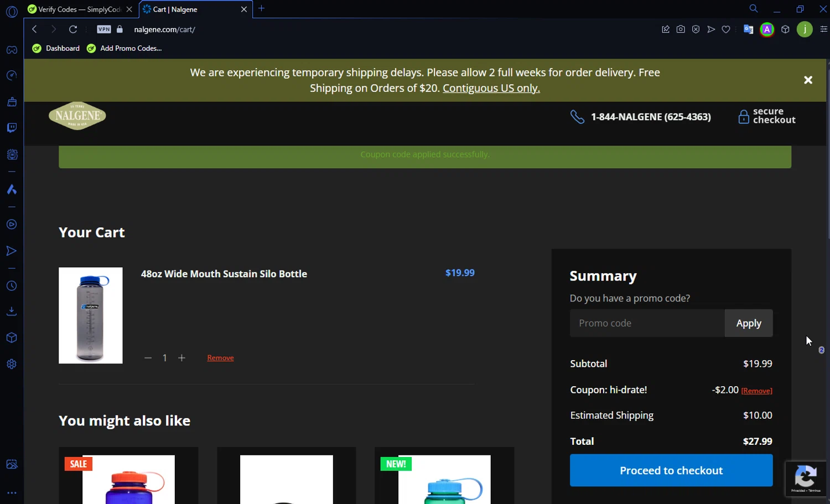Image resolution: width=830 pixels, height=504 pixels.
Task: Open GX Cleaner broom icon
Action: point(12,102)
